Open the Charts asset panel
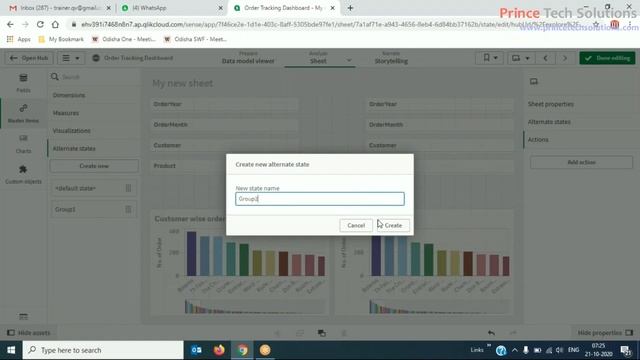 click(x=23, y=144)
